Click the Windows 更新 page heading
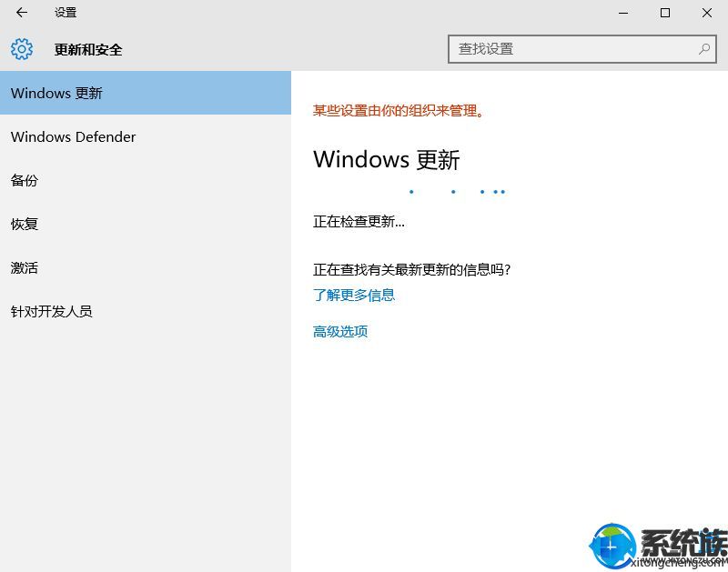 [386, 159]
